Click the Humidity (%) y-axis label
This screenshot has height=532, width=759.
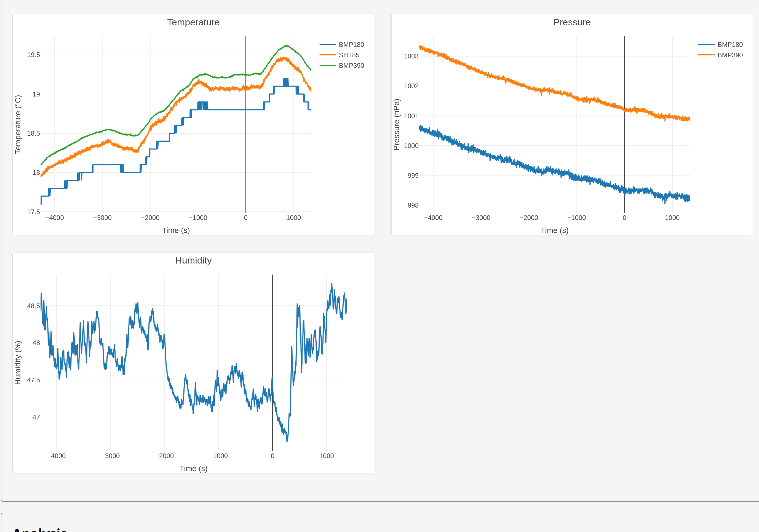pyautogui.click(x=18, y=362)
